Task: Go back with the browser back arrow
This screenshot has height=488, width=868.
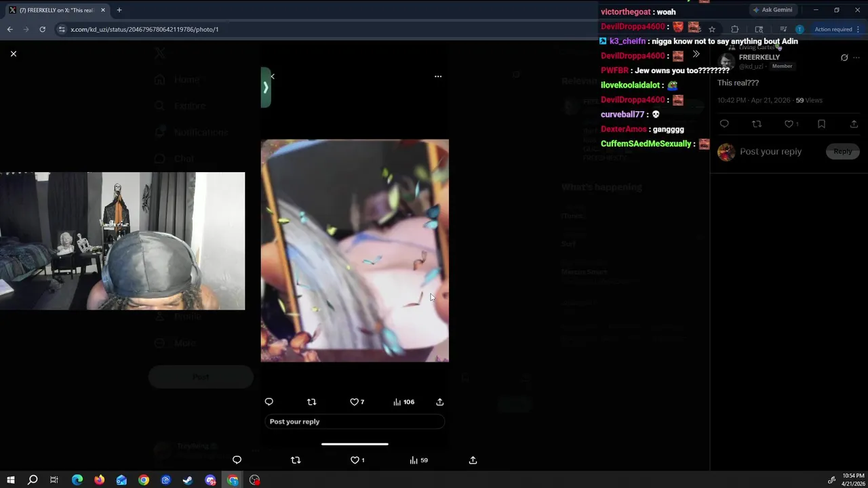Action: coord(9,29)
